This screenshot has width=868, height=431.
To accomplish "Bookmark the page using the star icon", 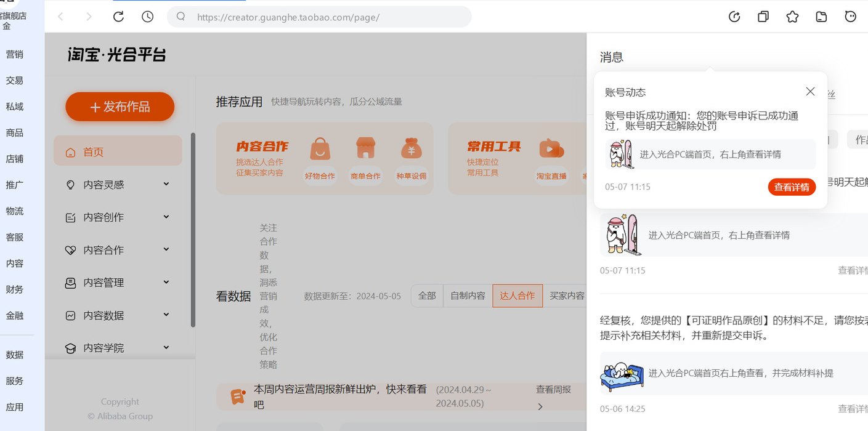I will [x=792, y=17].
